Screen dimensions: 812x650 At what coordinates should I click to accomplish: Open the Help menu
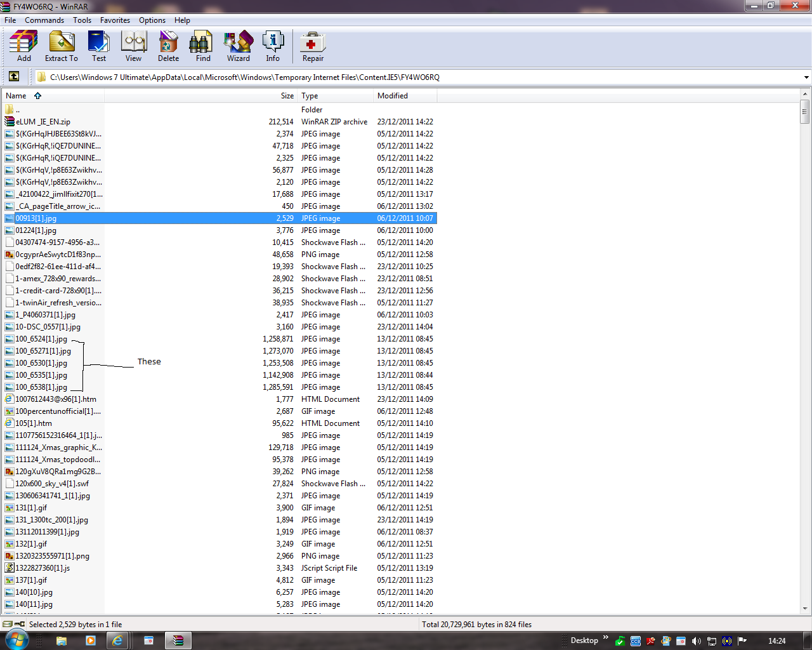coord(182,20)
